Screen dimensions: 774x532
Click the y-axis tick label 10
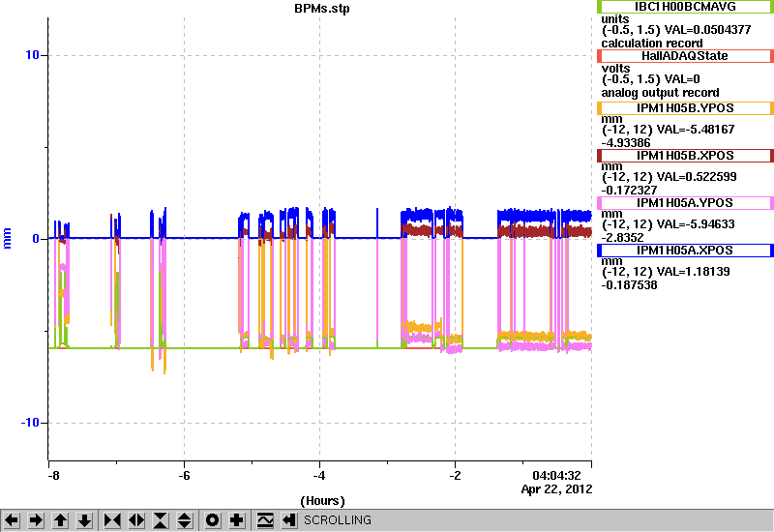pyautogui.click(x=32, y=55)
